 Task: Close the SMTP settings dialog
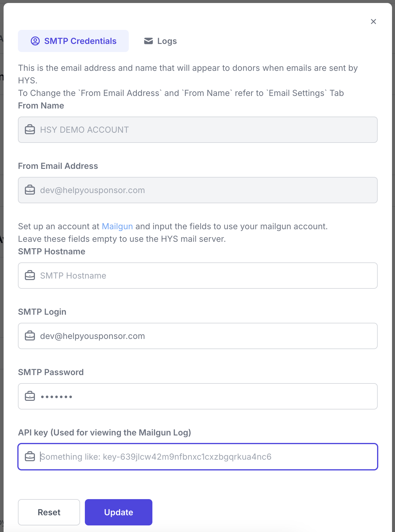point(373,22)
